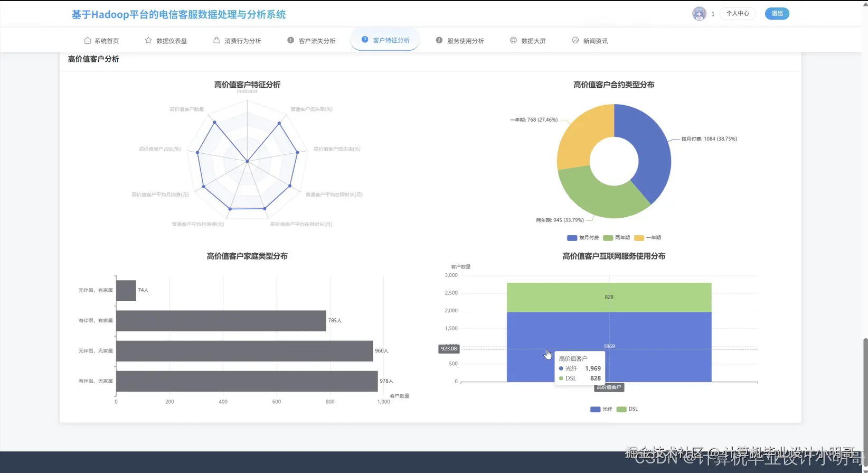Click the circle icon beside 数据大屏
The width and height of the screenshot is (868, 473).
tap(513, 40)
